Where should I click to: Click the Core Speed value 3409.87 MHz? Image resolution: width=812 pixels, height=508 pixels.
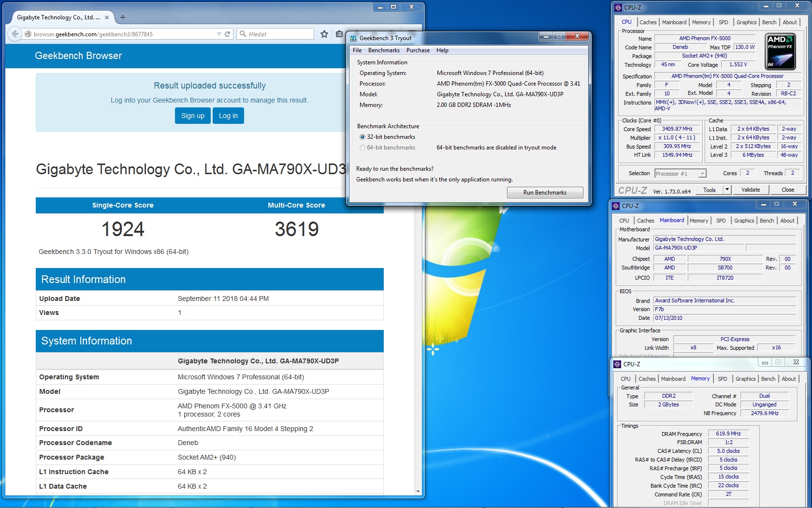pos(677,129)
